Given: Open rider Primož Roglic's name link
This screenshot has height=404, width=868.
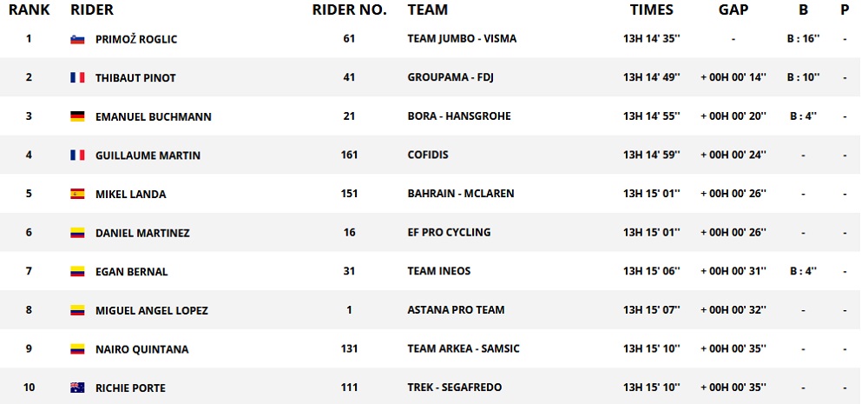Looking at the screenshot, I should [135, 39].
